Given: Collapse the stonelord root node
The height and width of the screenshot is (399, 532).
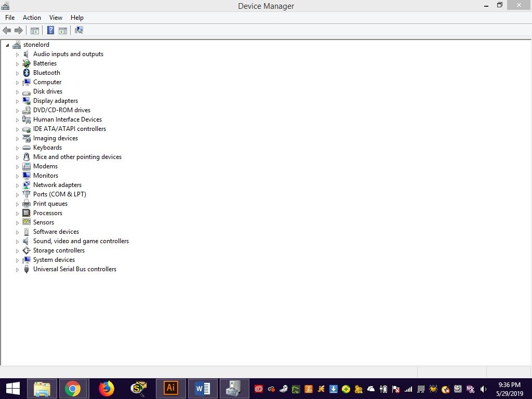Looking at the screenshot, I should pyautogui.click(x=7, y=45).
